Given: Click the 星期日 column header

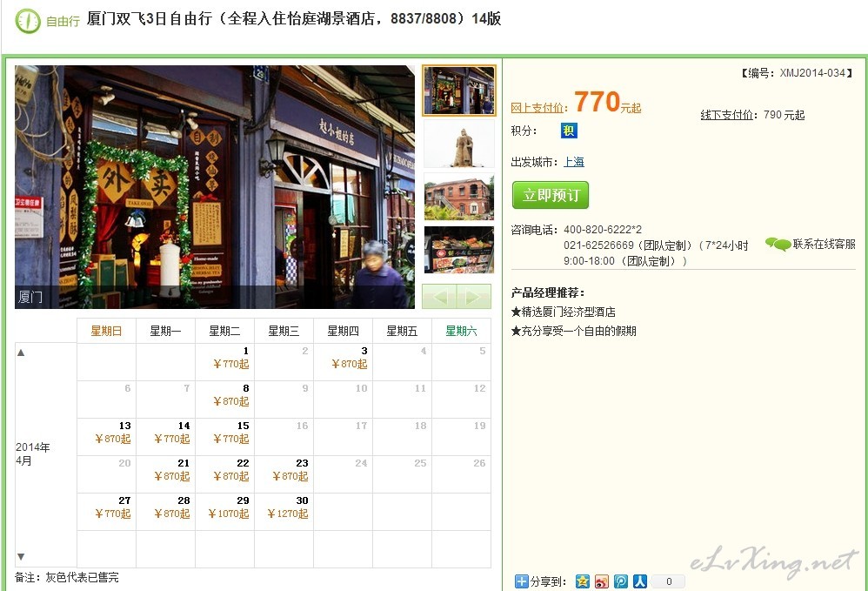Looking at the screenshot, I should (106, 331).
